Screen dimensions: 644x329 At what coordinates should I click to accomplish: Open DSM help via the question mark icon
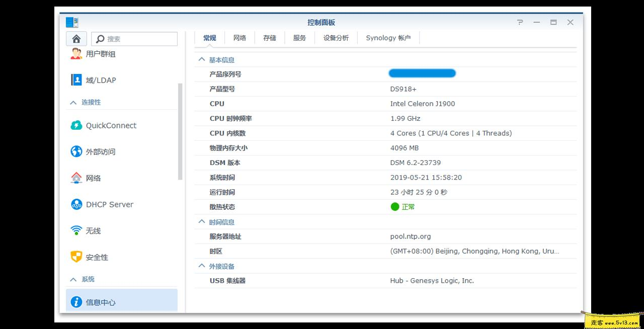[520, 22]
